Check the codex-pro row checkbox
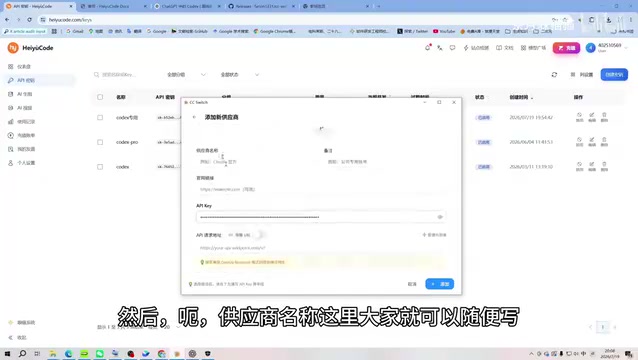This screenshot has height=360, width=638. click(x=100, y=142)
